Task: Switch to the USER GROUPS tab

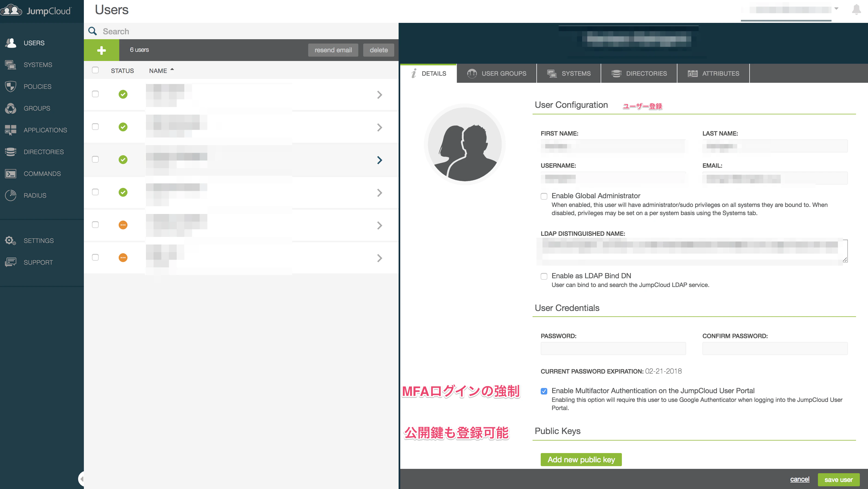Action: coord(497,74)
